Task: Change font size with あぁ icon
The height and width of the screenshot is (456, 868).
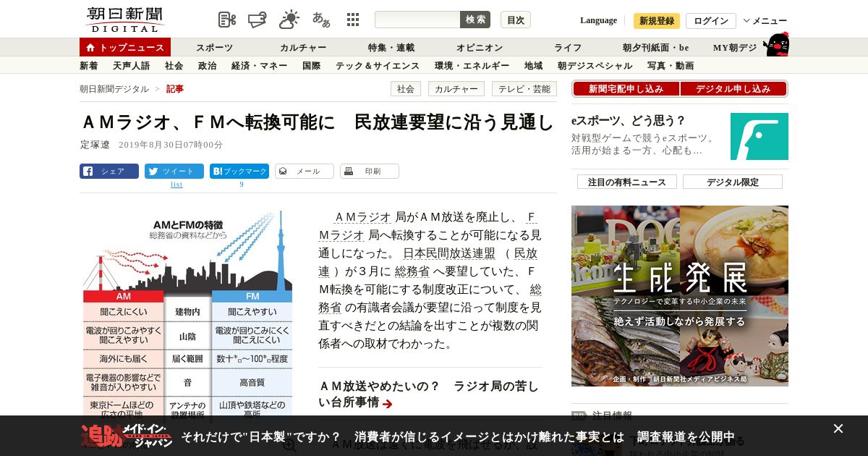Action: 321,20
